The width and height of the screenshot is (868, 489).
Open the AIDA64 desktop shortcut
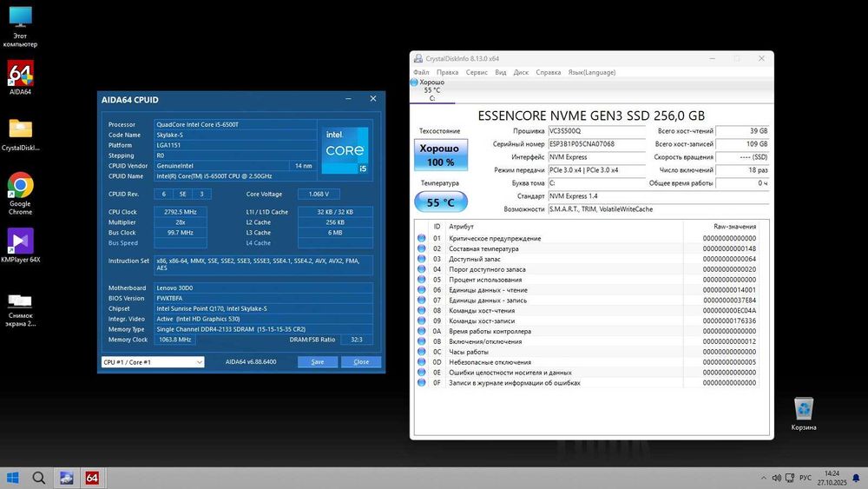21,77
